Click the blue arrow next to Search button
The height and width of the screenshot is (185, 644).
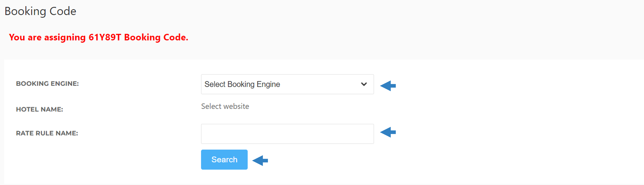(x=260, y=160)
